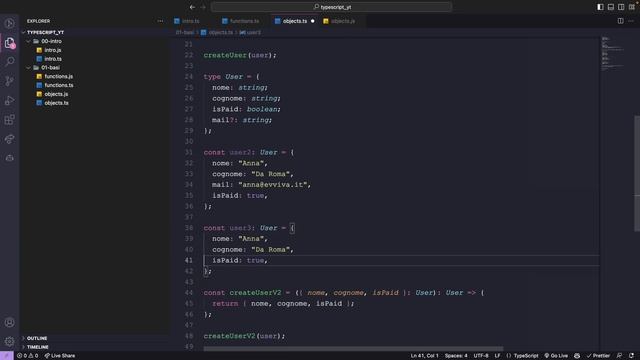
Task: Click the unsaved dot on objects.ts tab
Action: point(313,21)
